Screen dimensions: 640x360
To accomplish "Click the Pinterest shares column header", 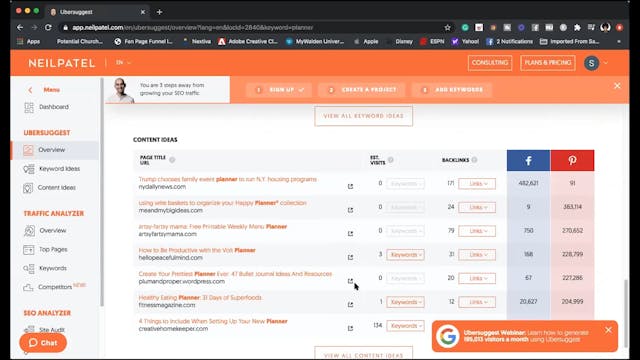I will coord(572,160).
